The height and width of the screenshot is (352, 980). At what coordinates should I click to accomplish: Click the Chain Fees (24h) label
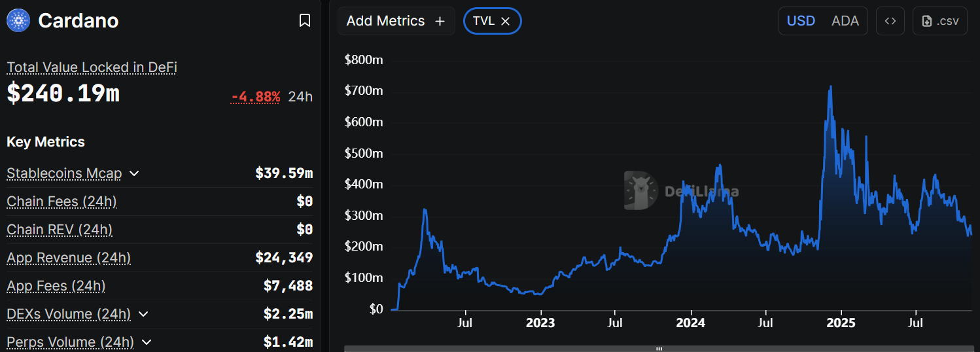(x=61, y=202)
